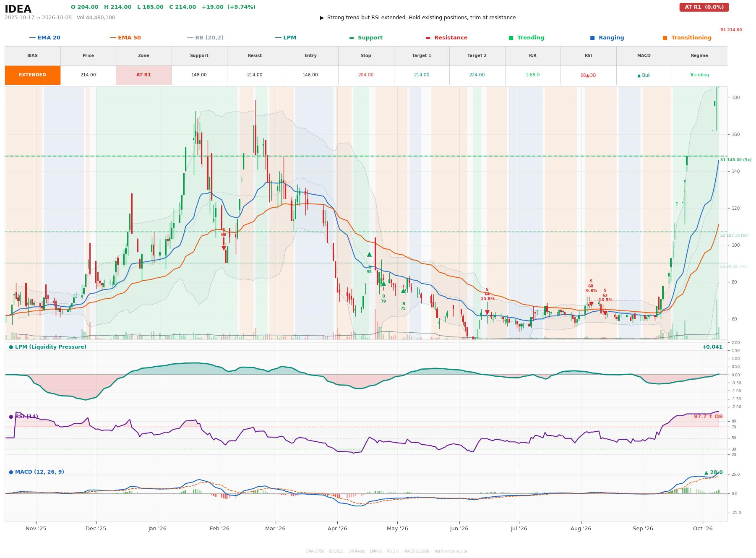The height and width of the screenshot is (558, 756).
Task: Click the Support value 148.00 cell
Action: (x=199, y=75)
